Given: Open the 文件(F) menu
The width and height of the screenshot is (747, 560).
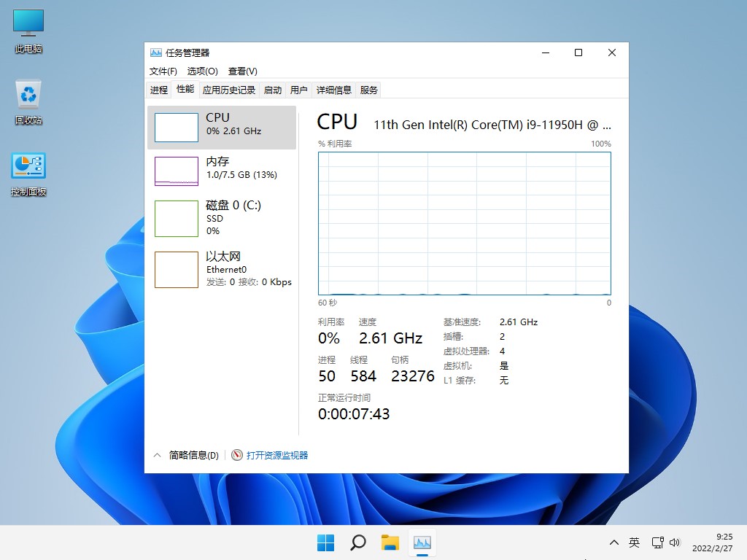Looking at the screenshot, I should [163, 71].
